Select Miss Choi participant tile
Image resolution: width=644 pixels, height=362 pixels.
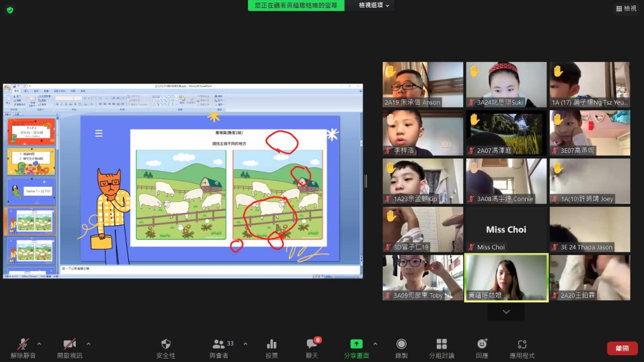pos(506,230)
